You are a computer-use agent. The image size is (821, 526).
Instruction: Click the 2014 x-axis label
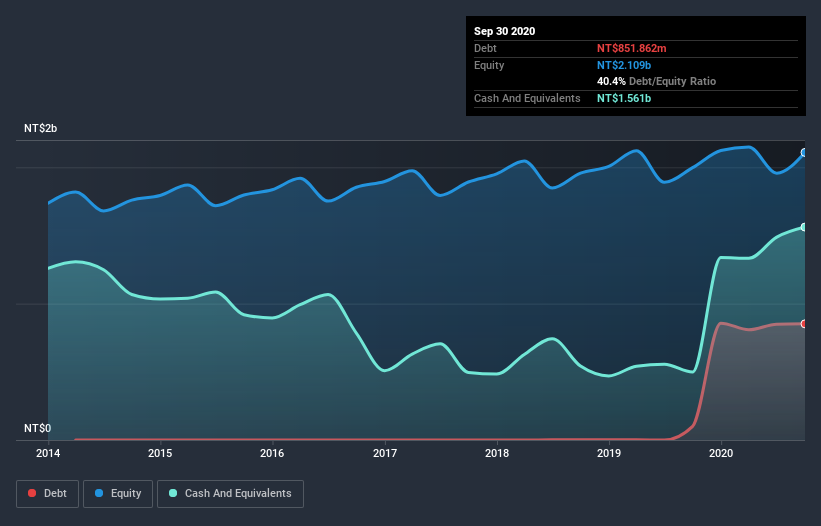point(48,453)
